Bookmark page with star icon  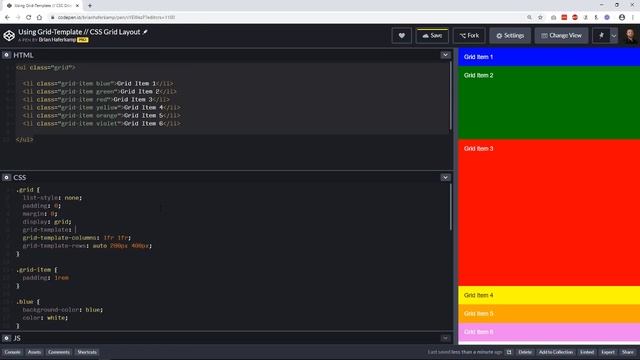tap(540, 18)
